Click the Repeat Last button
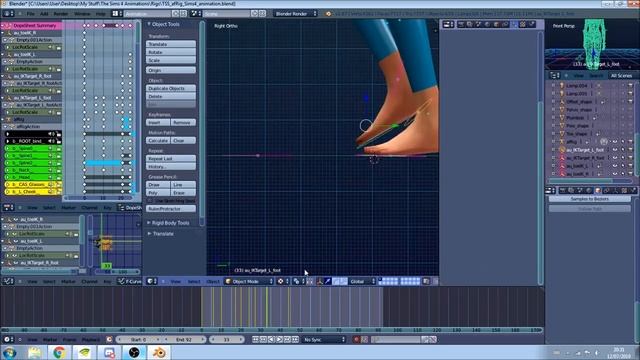The height and width of the screenshot is (360, 640). [x=171, y=158]
